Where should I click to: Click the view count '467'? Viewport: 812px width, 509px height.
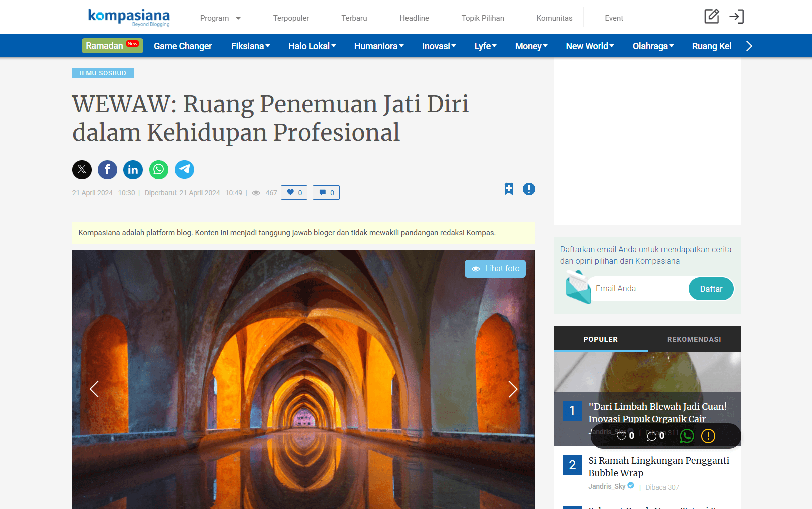click(x=271, y=193)
